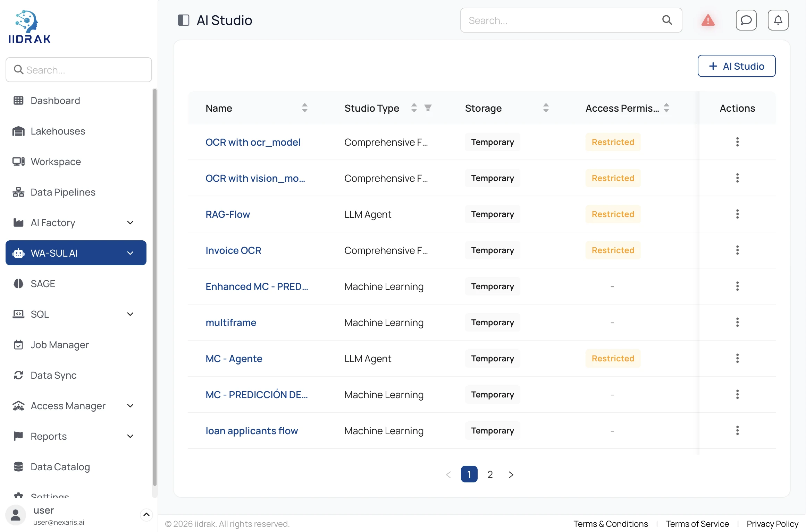Expand the user profile menu arrow

pos(146,515)
